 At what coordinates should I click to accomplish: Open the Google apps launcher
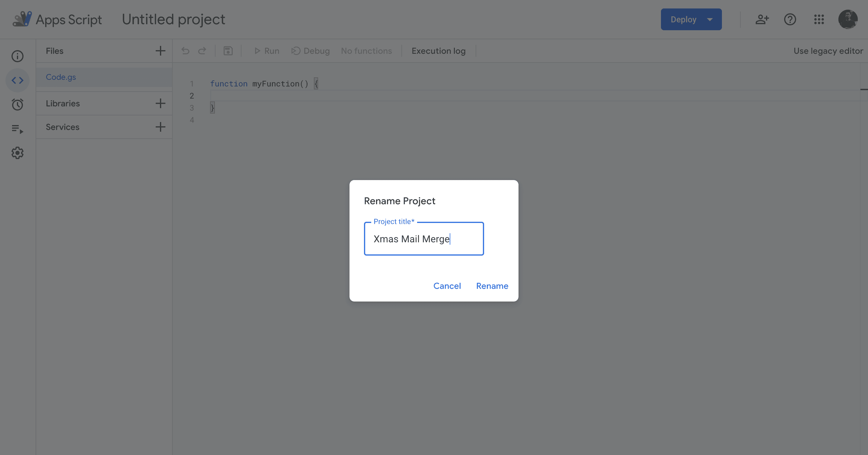819,19
